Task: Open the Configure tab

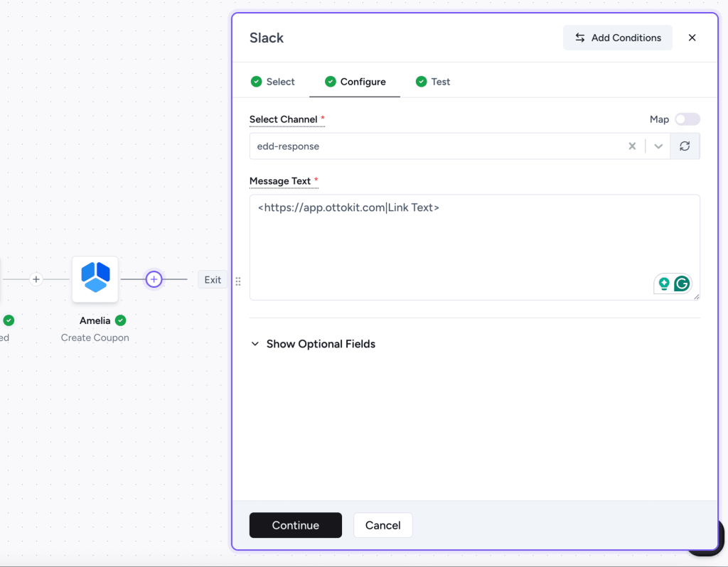Action: (x=355, y=82)
